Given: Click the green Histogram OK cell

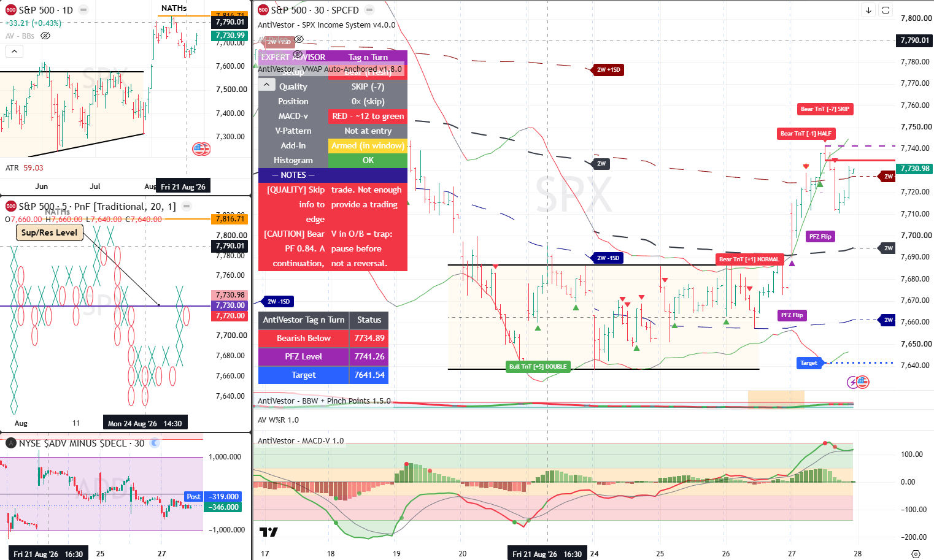Looking at the screenshot, I should pos(368,160).
